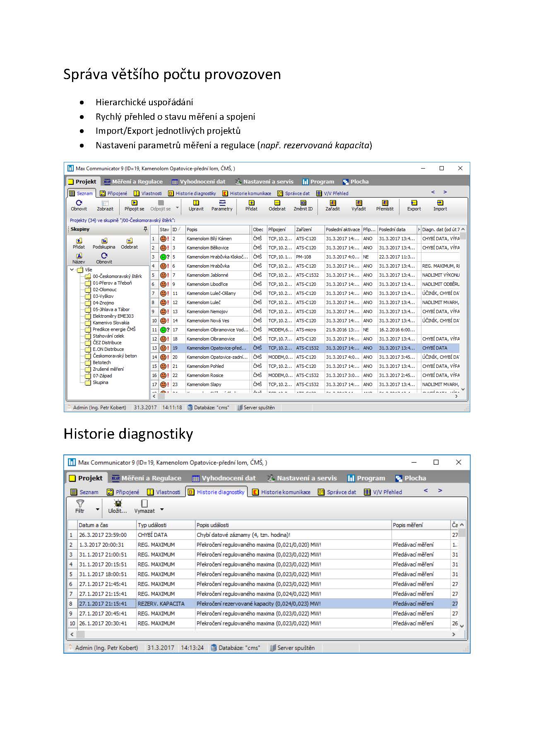This screenshot has height=756, width=534.
Task: Click the Uložit… icon in lower window
Action: pyautogui.click(x=118, y=503)
